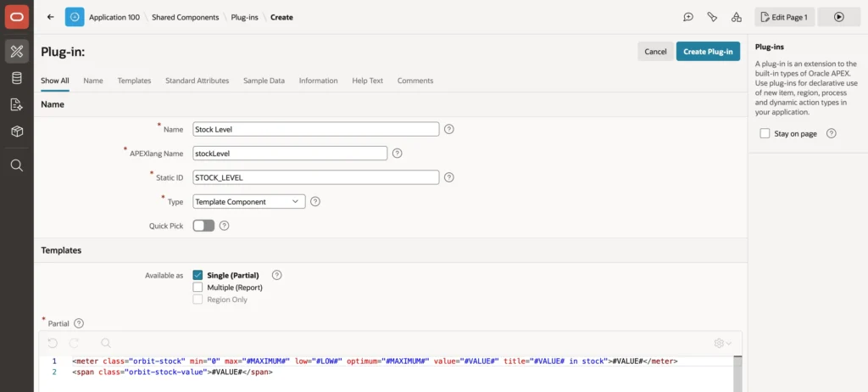Check the Multiple (Report) checkbox
This screenshot has width=868, height=392.
click(198, 287)
